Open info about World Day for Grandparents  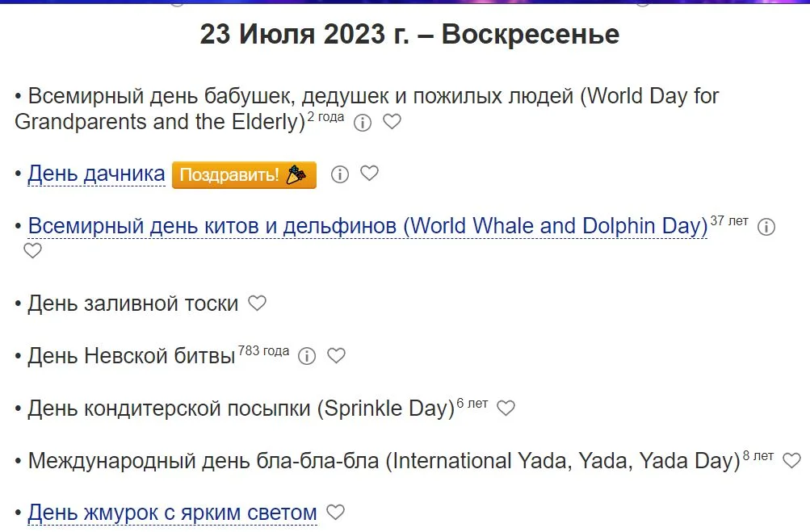(361, 123)
